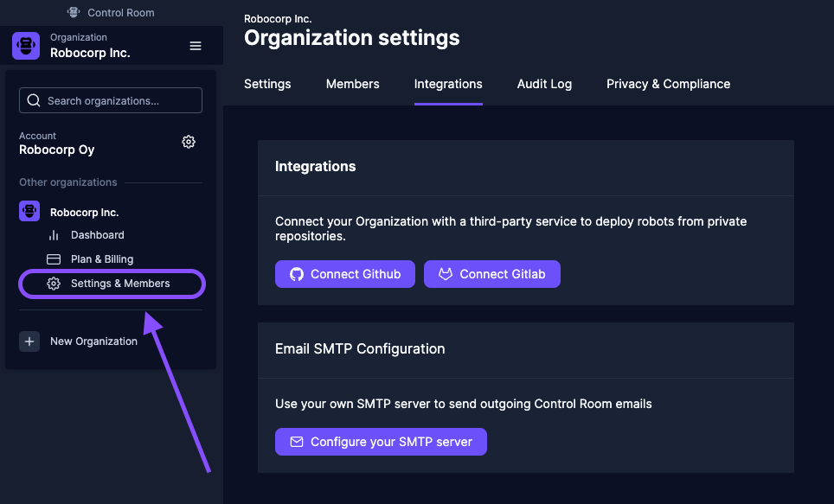Screen dimensions: 834x504
Task: Click the Plan & Billing card icon
Action: click(x=54, y=258)
